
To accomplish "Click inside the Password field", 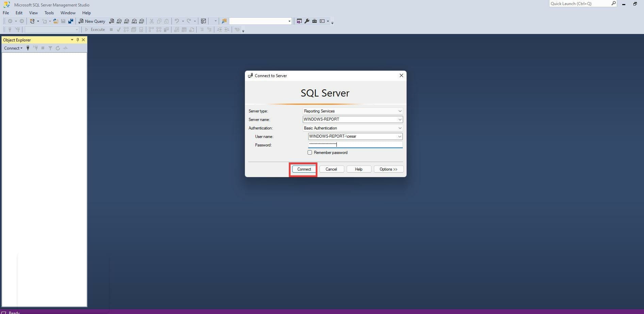I will coord(355,144).
